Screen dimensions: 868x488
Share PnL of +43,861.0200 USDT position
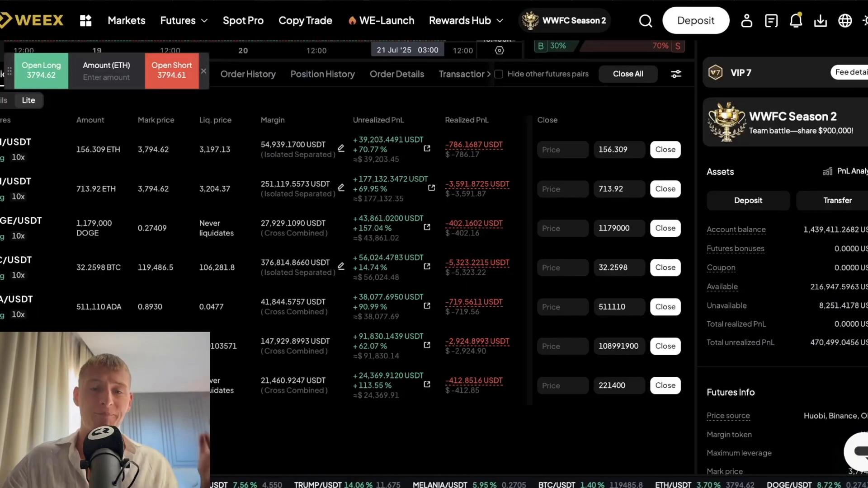coord(427,227)
